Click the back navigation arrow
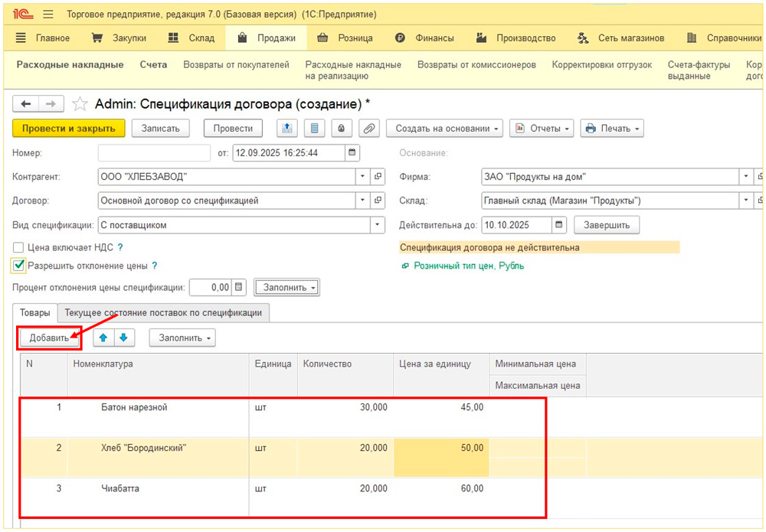Image resolution: width=766 pixels, height=532 pixels. coord(26,104)
